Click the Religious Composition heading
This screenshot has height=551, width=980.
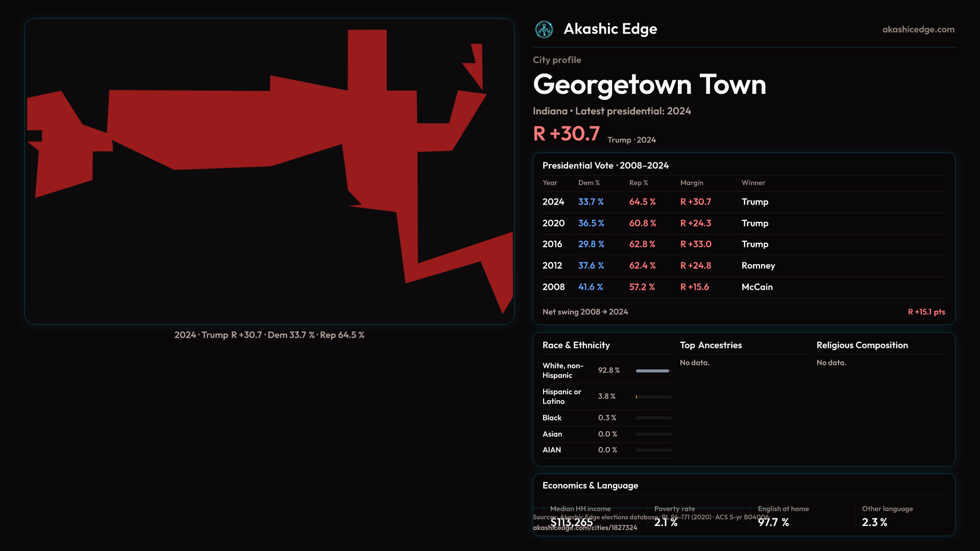862,345
